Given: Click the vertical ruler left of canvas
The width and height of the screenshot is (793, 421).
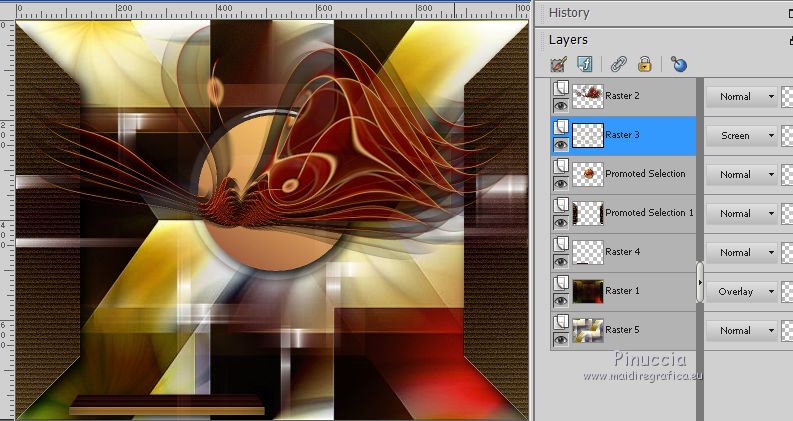Looking at the screenshot, I should [x=7, y=220].
